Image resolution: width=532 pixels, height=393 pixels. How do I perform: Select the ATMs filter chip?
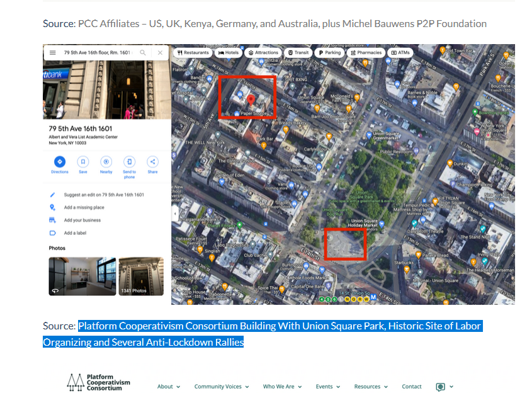click(x=400, y=53)
